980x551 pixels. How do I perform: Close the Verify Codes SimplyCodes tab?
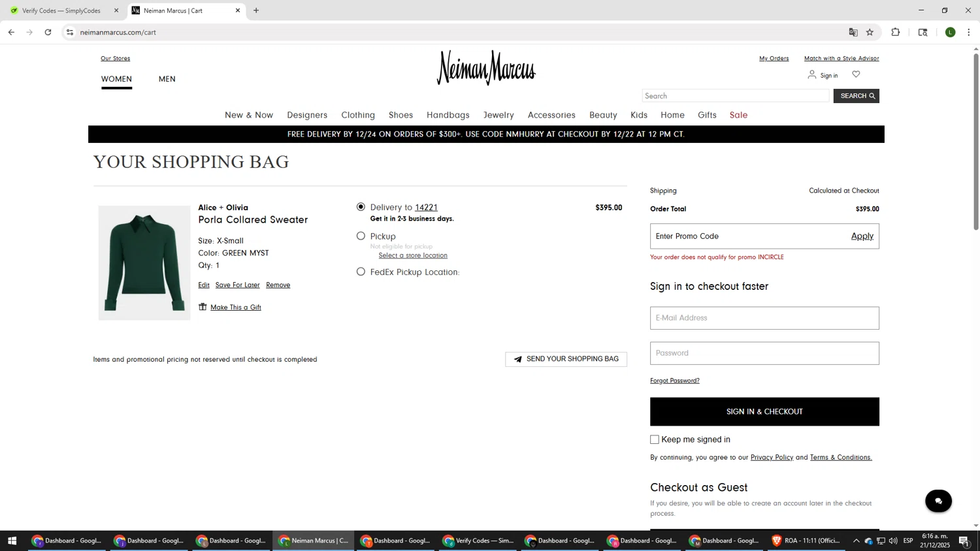(x=116, y=10)
